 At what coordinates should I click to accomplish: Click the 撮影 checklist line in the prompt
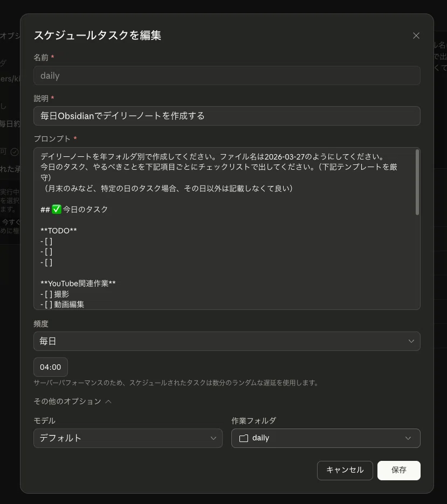pyautogui.click(x=55, y=294)
